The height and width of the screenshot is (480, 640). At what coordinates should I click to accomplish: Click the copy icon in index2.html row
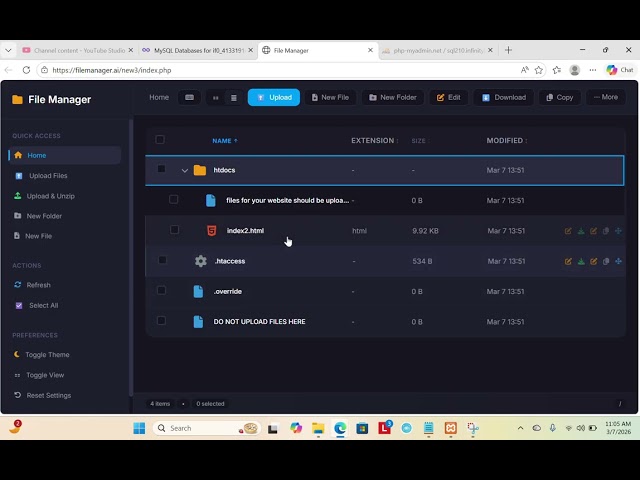pos(606,231)
